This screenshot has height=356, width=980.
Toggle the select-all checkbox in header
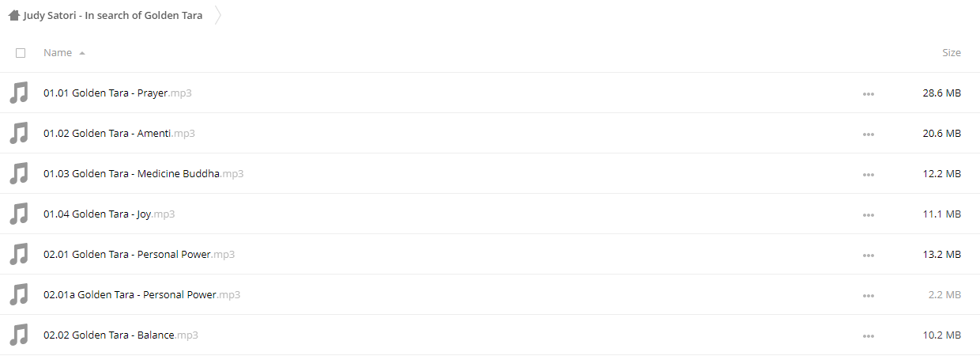(21, 53)
